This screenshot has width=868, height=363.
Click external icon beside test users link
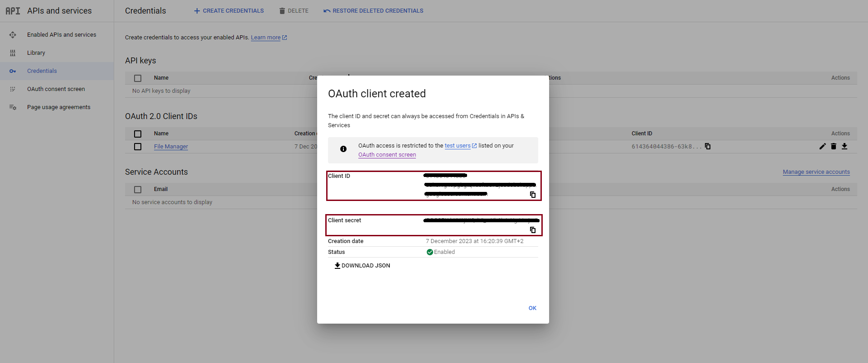coord(474,146)
